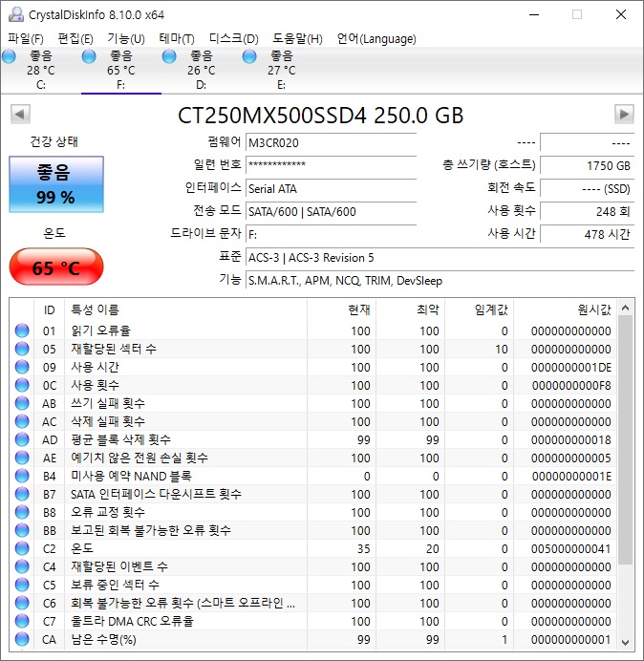This screenshot has height=661, width=644.
Task: Click status orb for AE 예기치 않은 전원 손실
Action: point(22,458)
